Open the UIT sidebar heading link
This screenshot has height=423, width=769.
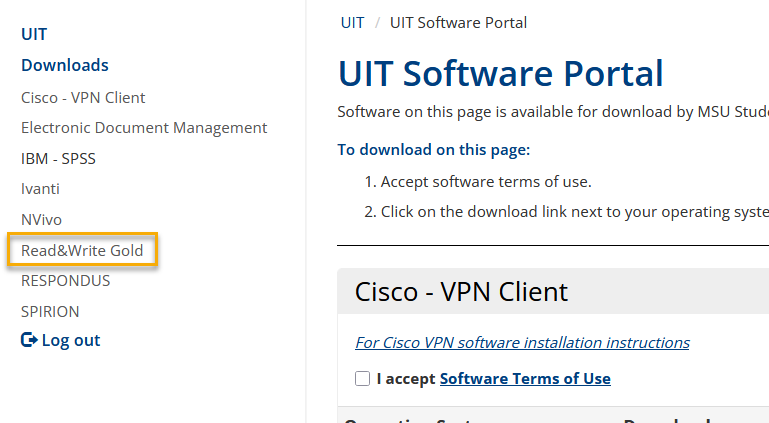point(34,34)
